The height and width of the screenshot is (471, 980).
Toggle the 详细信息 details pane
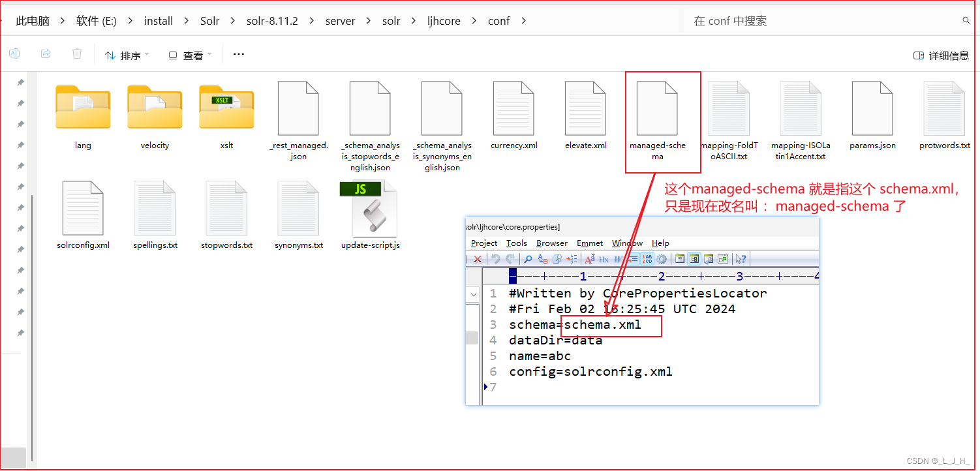(941, 55)
